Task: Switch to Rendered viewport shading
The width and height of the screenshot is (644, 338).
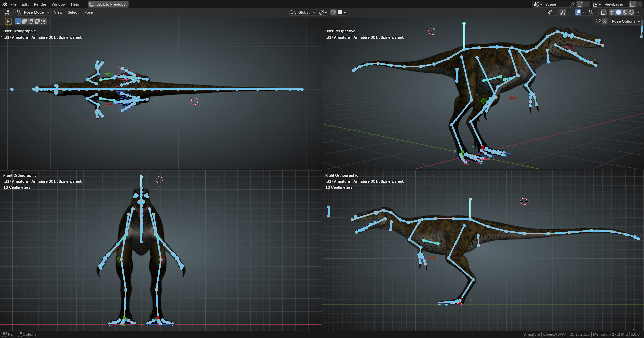Action: tap(631, 12)
